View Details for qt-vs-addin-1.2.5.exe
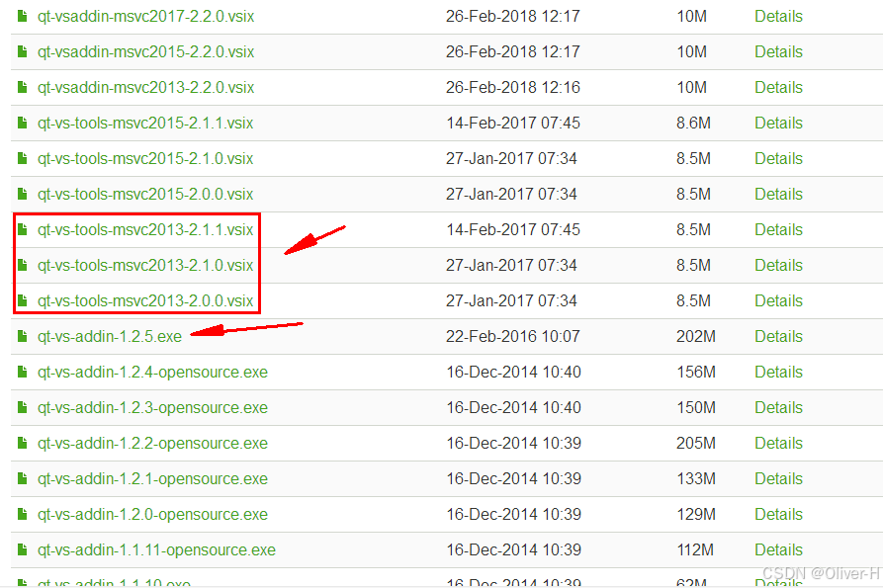This screenshot has width=883, height=588. coord(778,336)
